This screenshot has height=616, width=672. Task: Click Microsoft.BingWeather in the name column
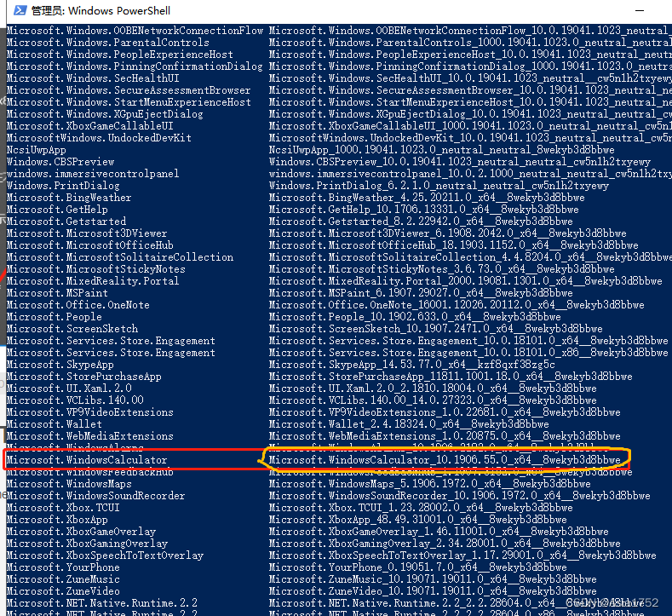point(69,198)
